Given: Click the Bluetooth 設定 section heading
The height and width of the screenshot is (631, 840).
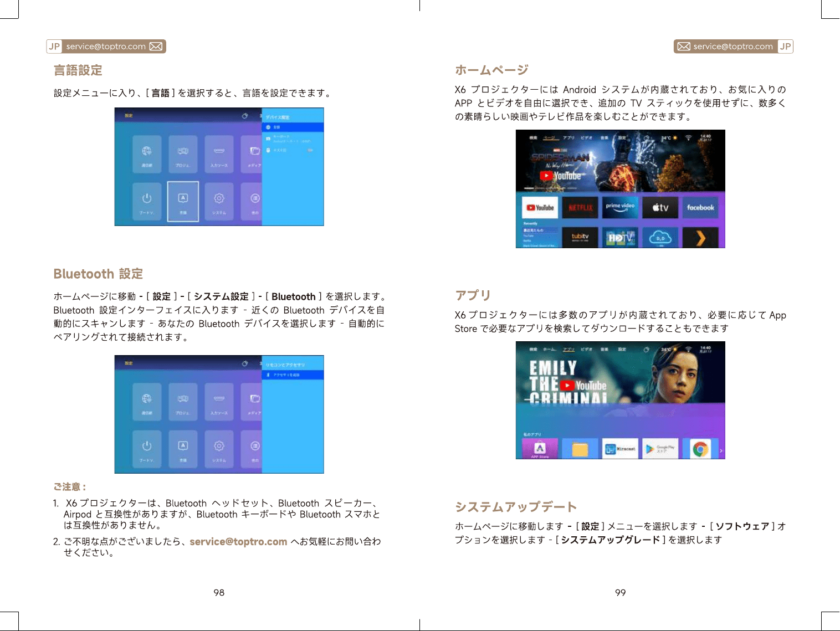Looking at the screenshot, I should 98,274.
